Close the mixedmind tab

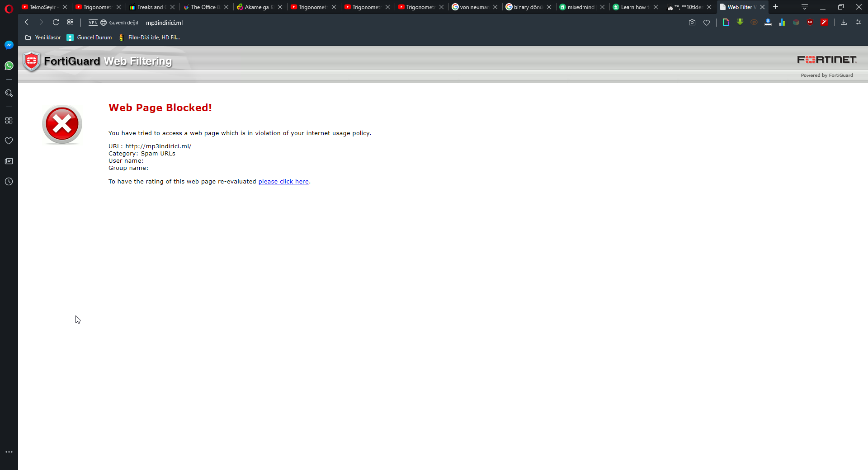pos(602,7)
